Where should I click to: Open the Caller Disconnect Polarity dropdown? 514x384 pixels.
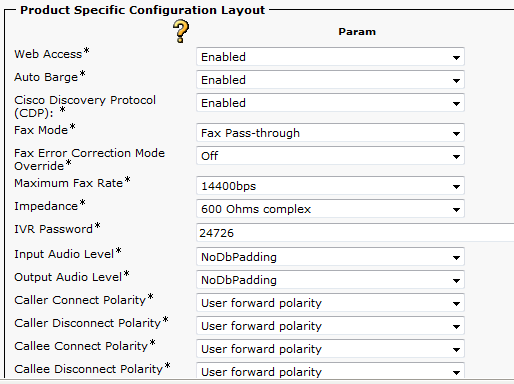(330, 326)
